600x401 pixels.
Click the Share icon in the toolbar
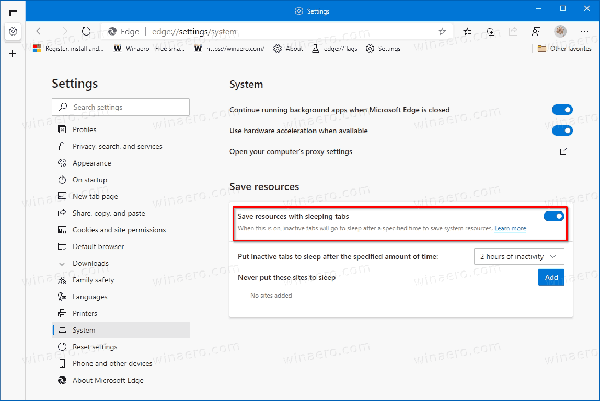[x=513, y=31]
